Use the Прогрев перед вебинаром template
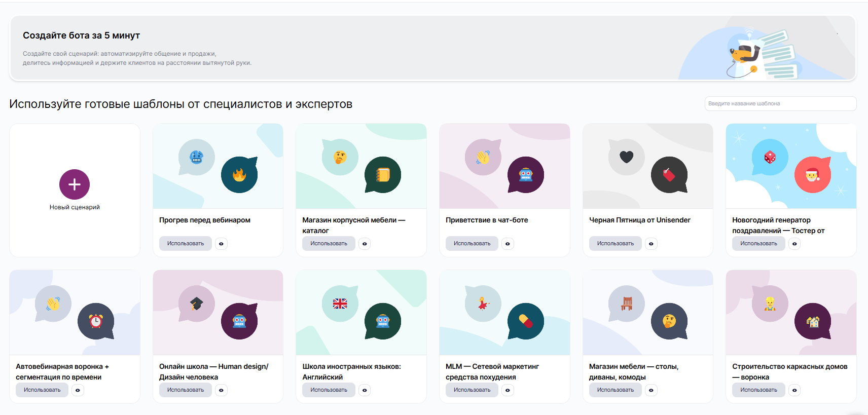Screen dimensions: 868x415 click(x=186, y=244)
